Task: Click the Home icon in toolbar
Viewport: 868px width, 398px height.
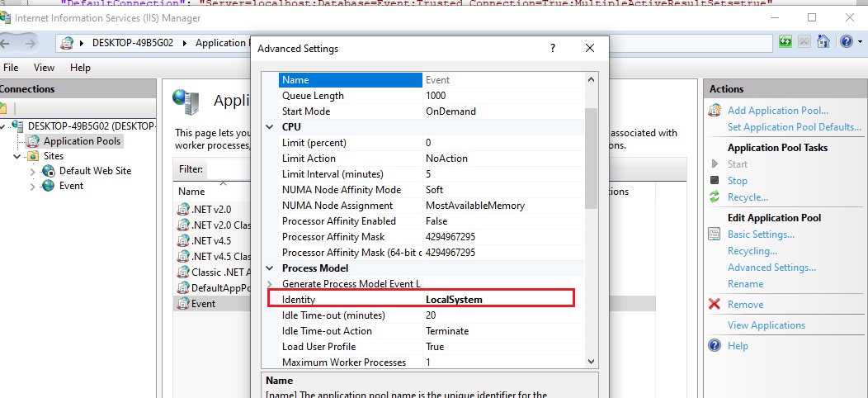Action: coord(823,41)
